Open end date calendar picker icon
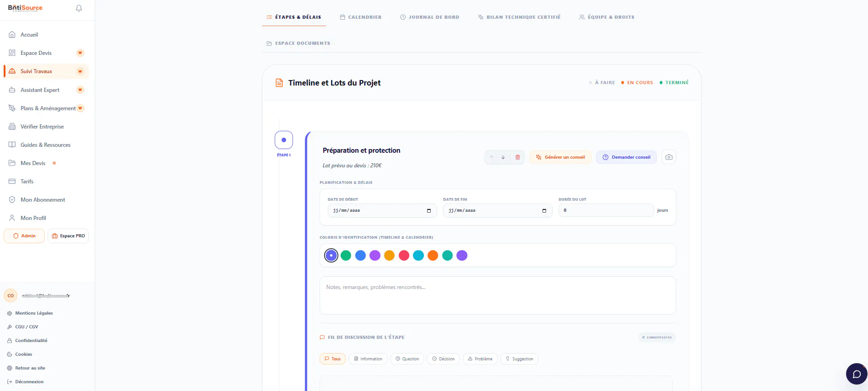The width and height of the screenshot is (868, 391). 544,211
